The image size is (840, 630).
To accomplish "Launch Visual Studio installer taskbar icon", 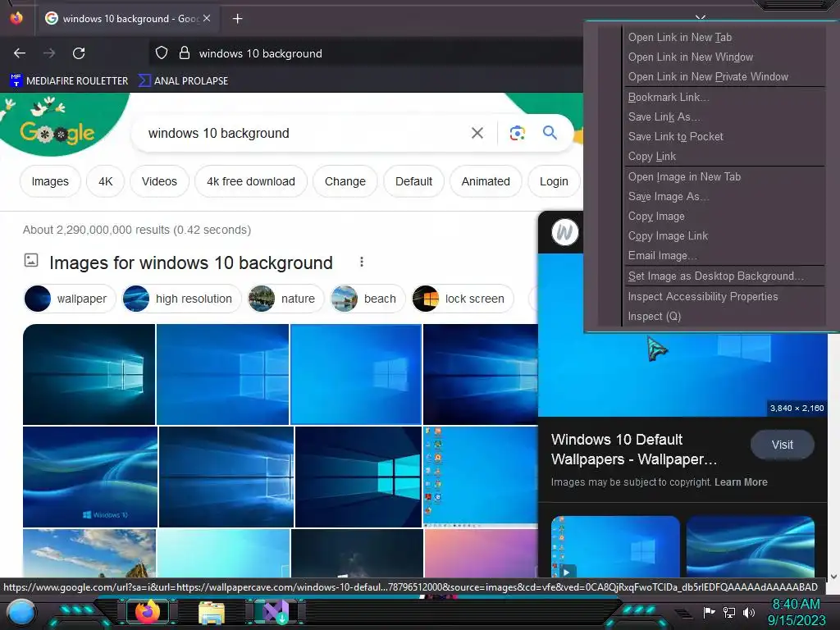I will coord(276,612).
